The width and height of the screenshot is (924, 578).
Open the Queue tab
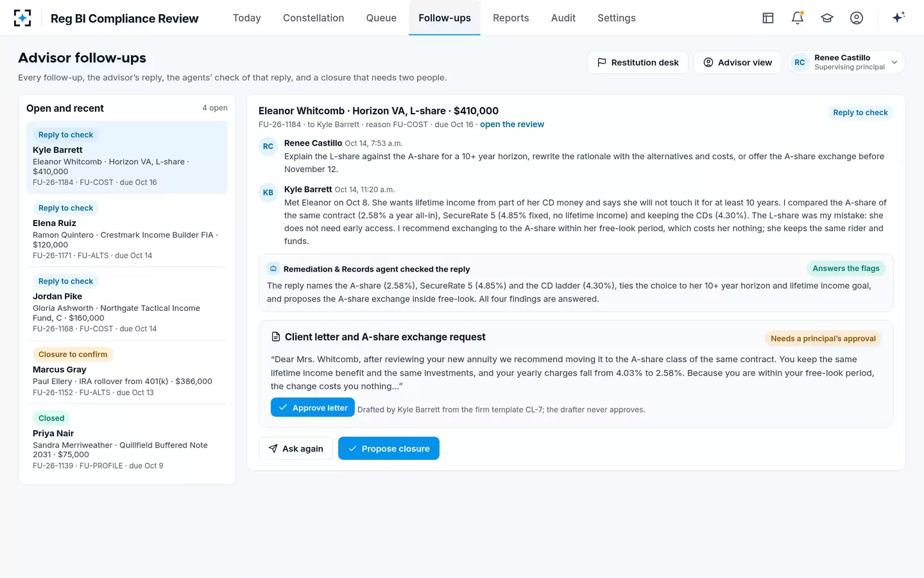tap(381, 18)
